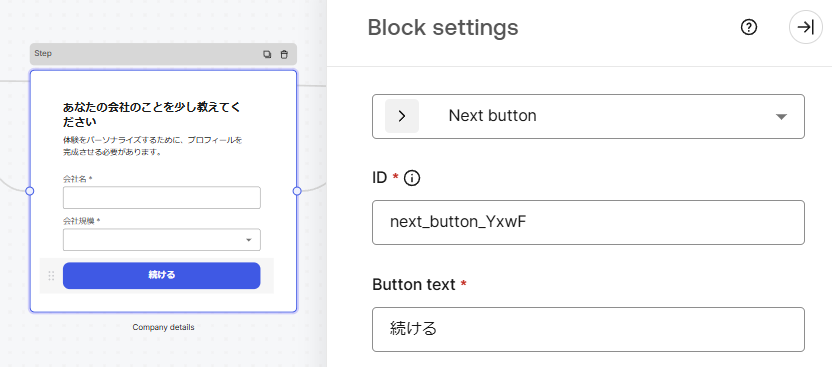Duplicate the step using the copy icon
The width and height of the screenshot is (832, 367).
pyautogui.click(x=267, y=54)
